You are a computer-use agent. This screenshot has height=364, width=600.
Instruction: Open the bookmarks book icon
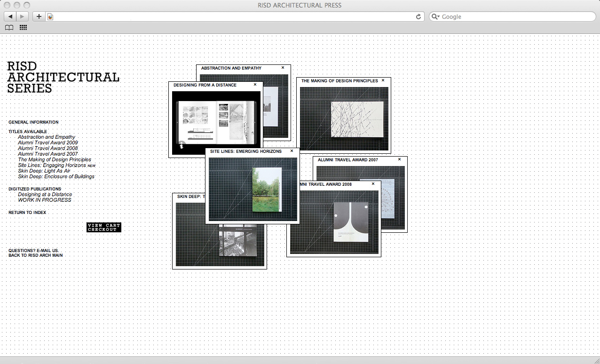coord(9,28)
